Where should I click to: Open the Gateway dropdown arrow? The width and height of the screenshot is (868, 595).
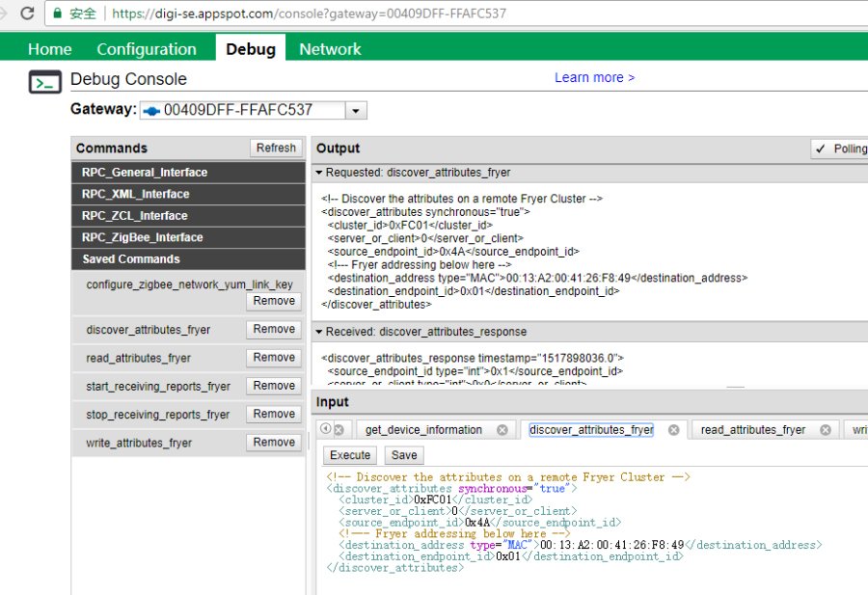pos(356,111)
